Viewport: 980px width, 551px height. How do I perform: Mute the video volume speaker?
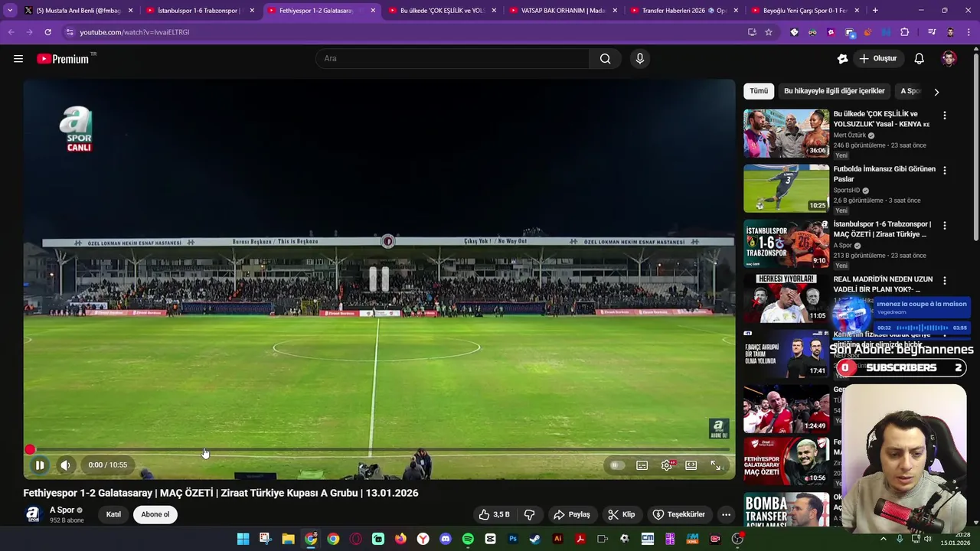point(66,465)
